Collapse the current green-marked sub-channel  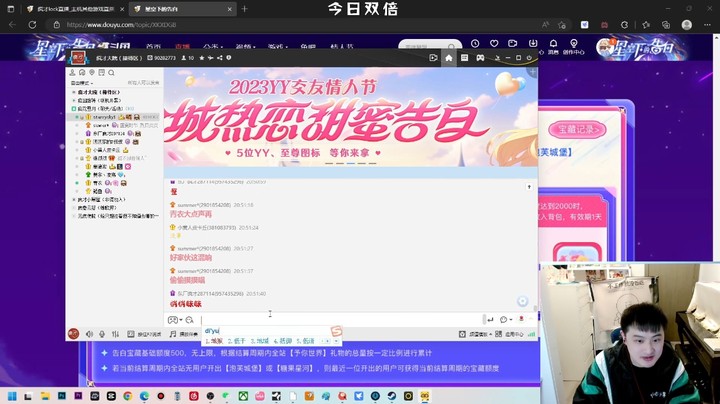pyautogui.click(x=73, y=109)
